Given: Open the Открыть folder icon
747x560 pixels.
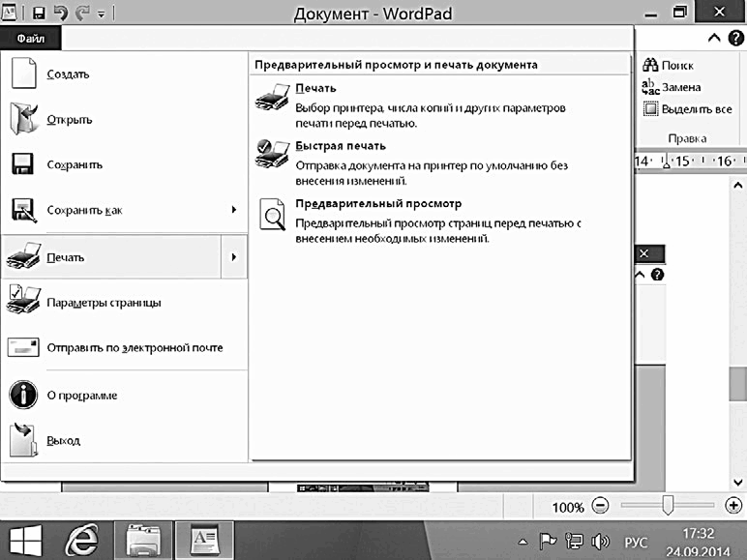Looking at the screenshot, I should (x=24, y=119).
